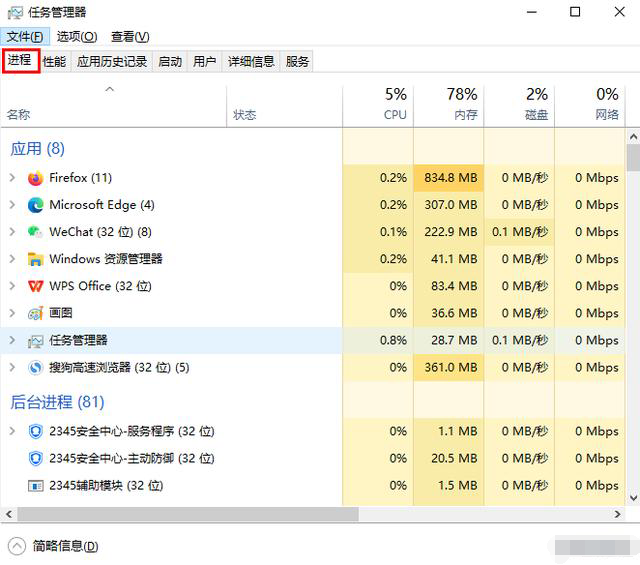The image size is (640, 565).
Task: Open the 查看(V) menu
Action: point(130,37)
